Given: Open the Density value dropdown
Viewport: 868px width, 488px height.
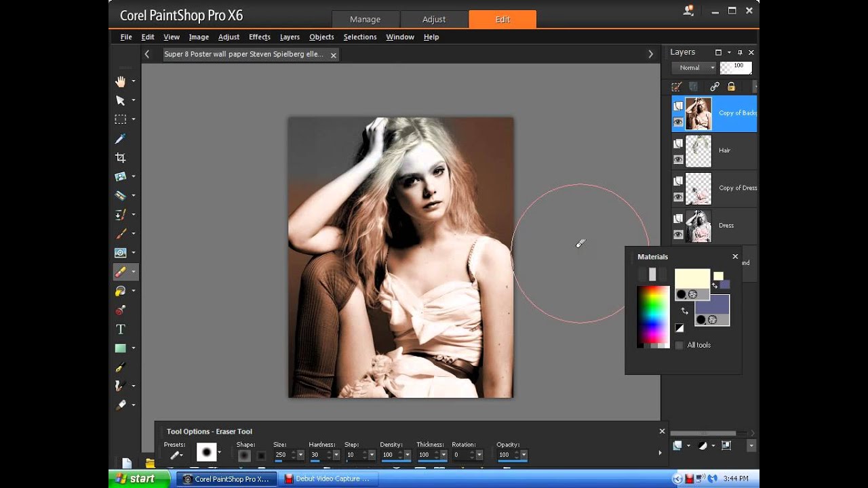Looking at the screenshot, I should pyautogui.click(x=408, y=455).
